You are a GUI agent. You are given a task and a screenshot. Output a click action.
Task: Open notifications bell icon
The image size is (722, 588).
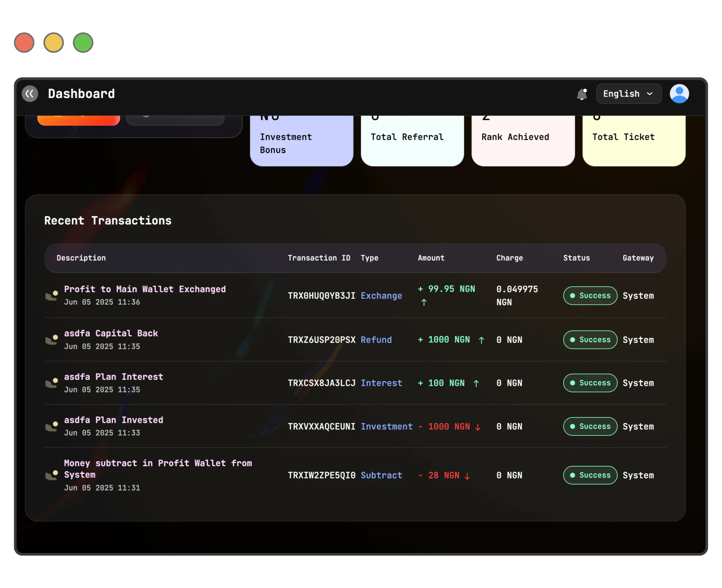[582, 94]
